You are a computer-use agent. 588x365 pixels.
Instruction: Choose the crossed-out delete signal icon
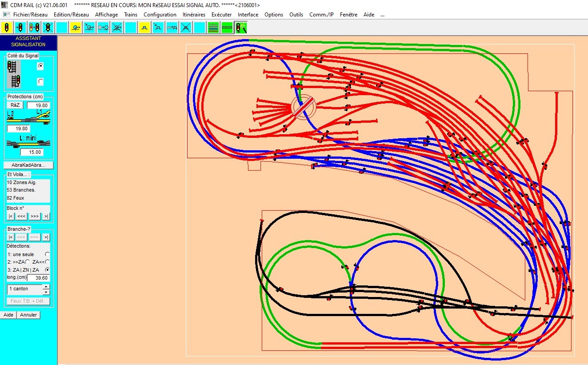(48, 28)
